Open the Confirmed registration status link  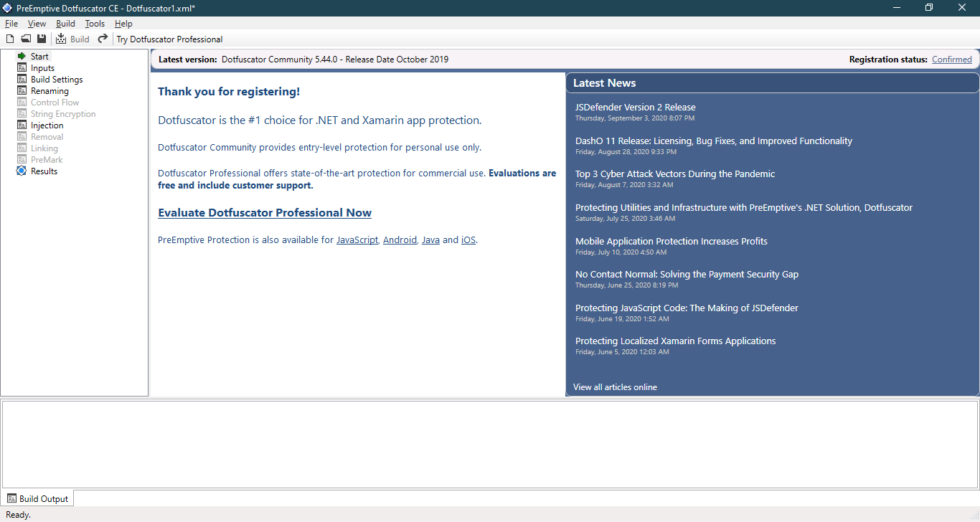pos(951,59)
